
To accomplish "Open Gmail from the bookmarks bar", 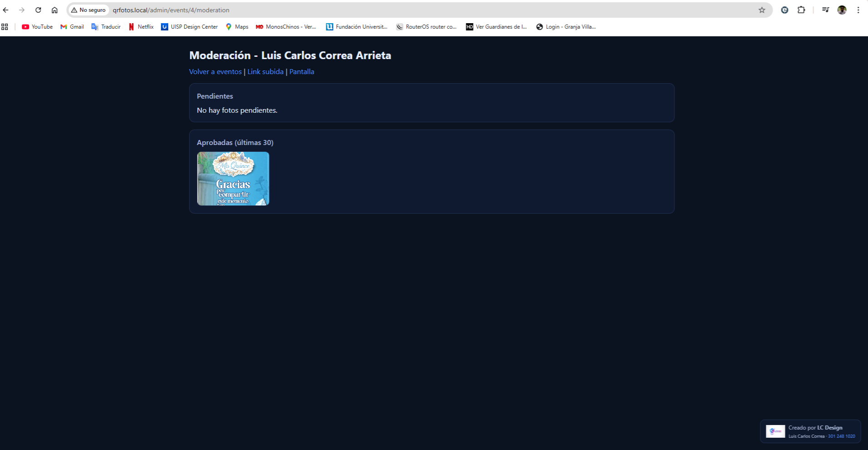I will (x=71, y=27).
